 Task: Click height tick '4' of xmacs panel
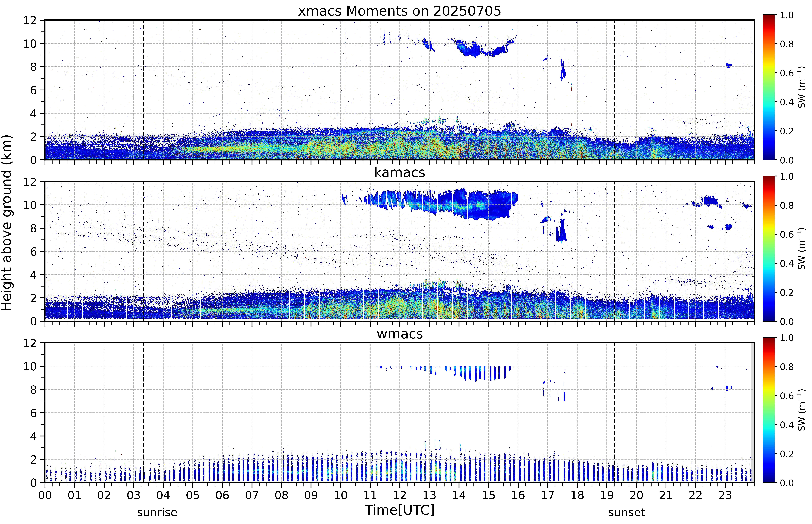point(33,113)
